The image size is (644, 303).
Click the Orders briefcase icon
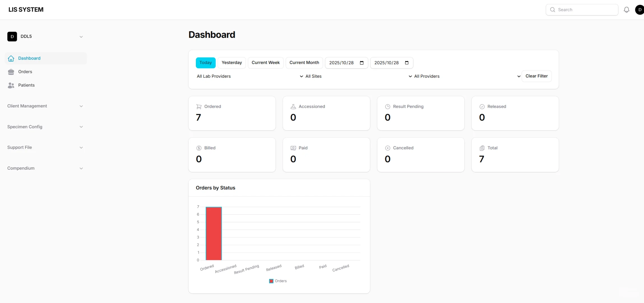(x=11, y=72)
